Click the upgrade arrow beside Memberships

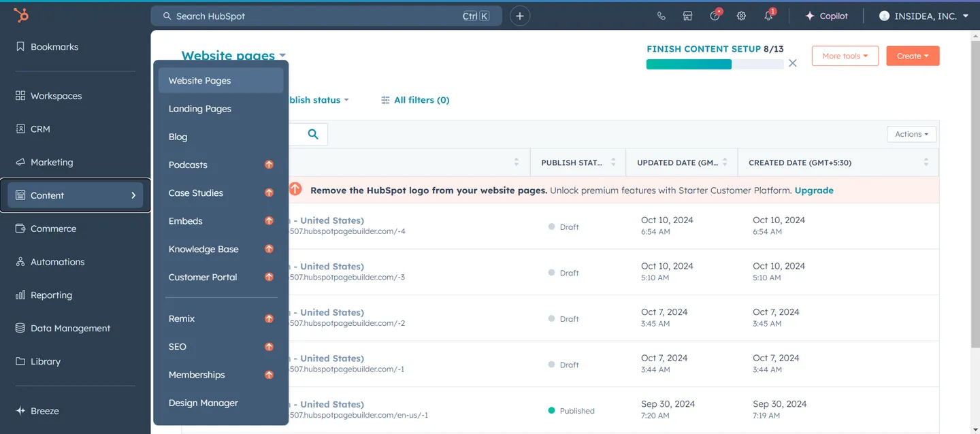tap(269, 375)
